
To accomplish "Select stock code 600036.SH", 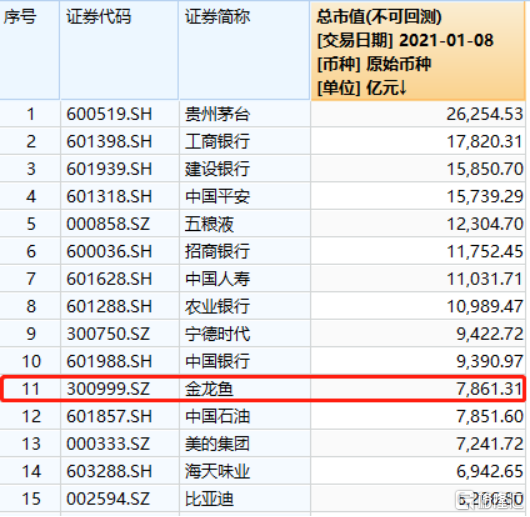I will pos(109,251).
